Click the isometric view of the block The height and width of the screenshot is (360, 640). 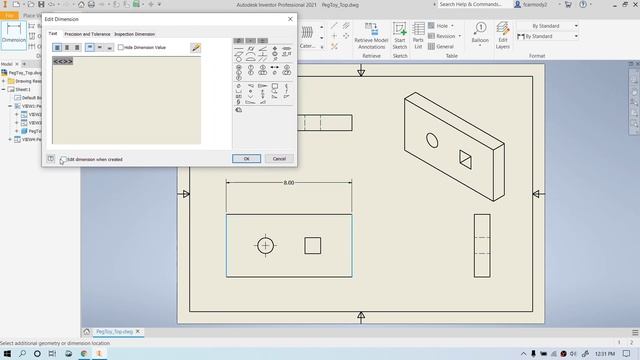coord(454,146)
